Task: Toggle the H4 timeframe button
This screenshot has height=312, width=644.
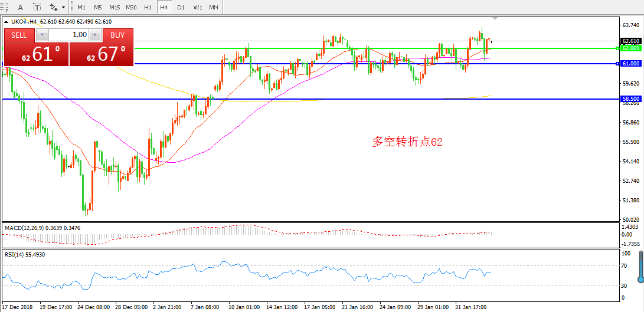Action: (164, 7)
